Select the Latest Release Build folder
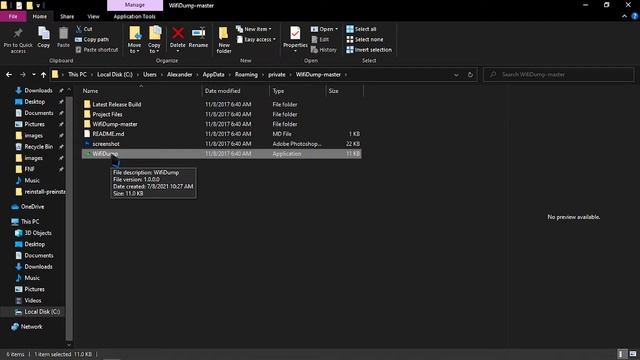The image size is (640, 360). tap(222, 104)
